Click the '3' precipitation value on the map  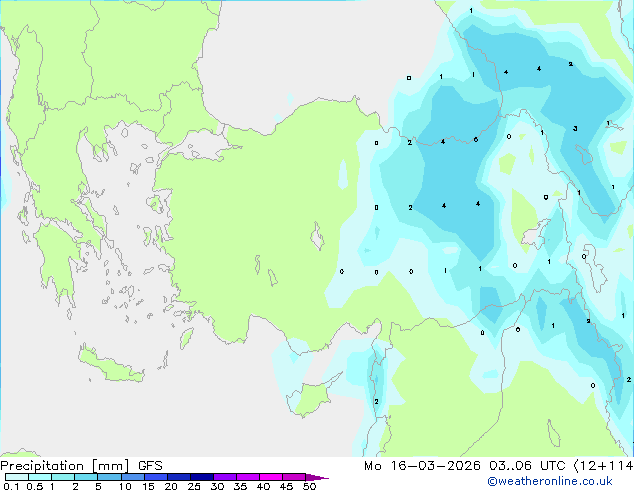point(575,129)
